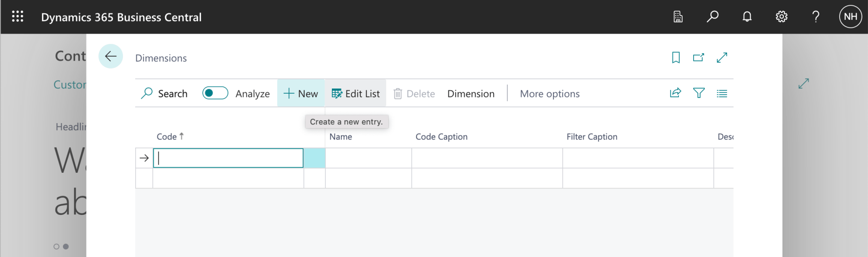Expand the Dimensions page to full width

point(722,58)
